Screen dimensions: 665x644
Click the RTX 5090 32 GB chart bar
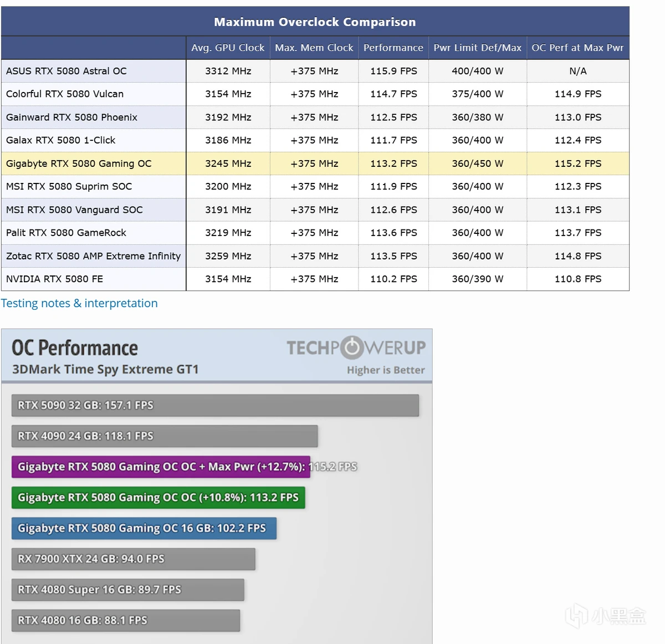(215, 405)
